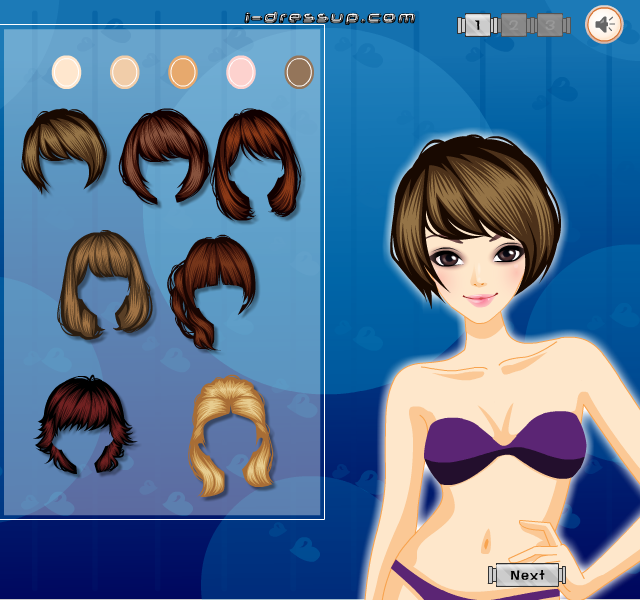640x600 pixels.
Task: Apply the short olive-brown pixie hairstyle
Action: click(64, 150)
